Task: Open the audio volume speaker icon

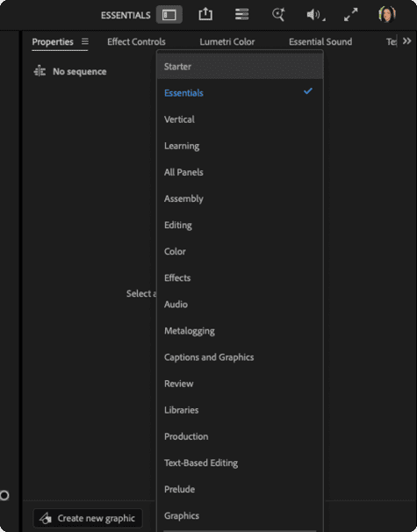Action: pos(315,15)
